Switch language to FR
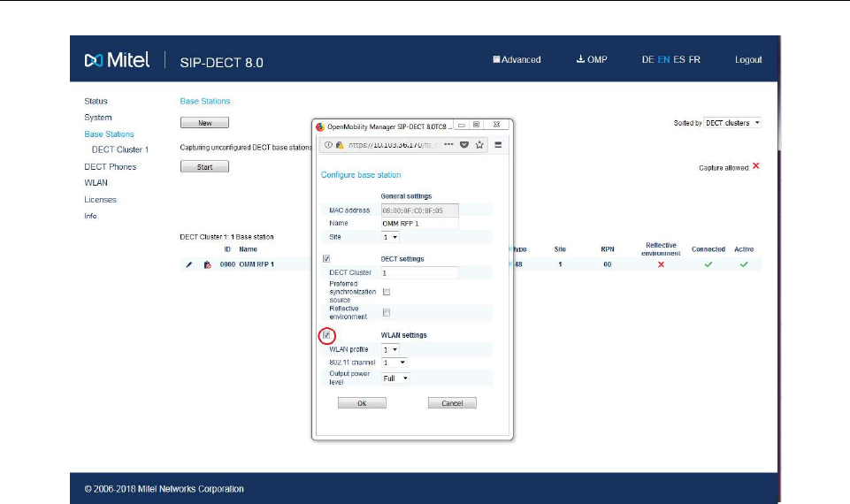850x504 pixels. point(694,59)
